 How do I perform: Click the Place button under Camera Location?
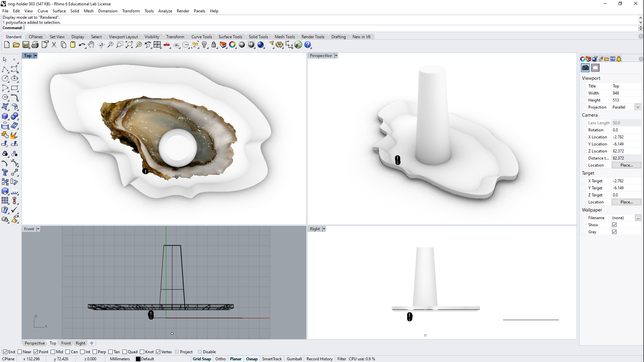[626, 165]
